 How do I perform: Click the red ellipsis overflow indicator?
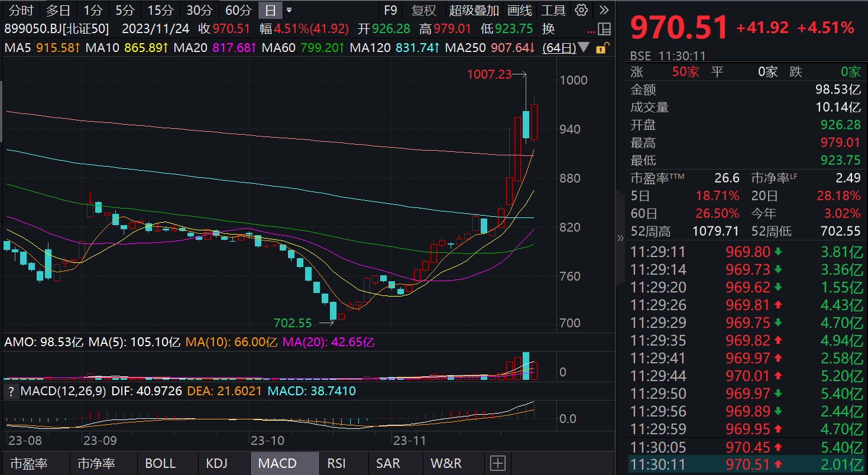[591, 32]
